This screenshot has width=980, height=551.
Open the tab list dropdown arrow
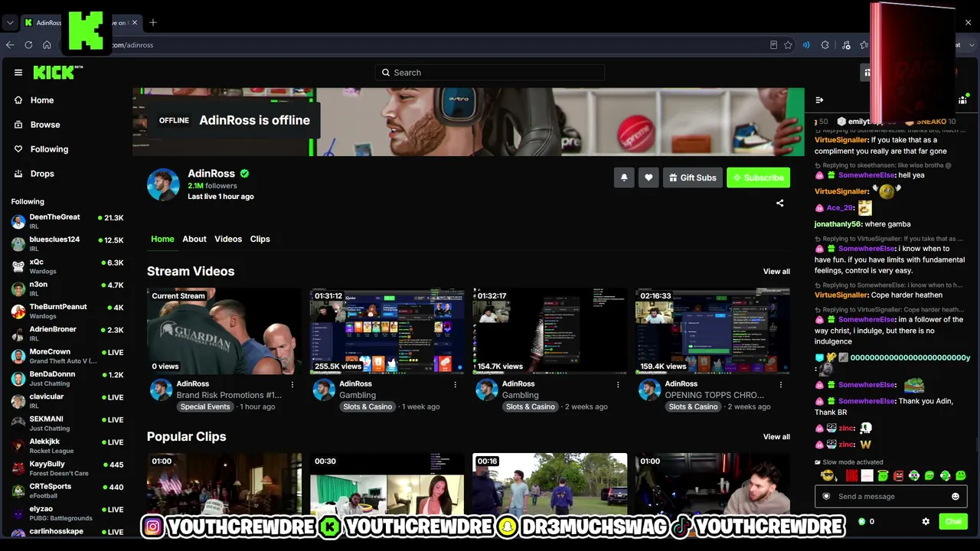click(x=10, y=23)
